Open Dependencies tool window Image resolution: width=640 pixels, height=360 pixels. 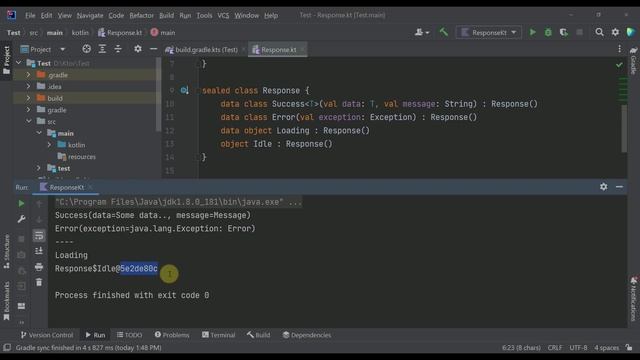point(307,335)
